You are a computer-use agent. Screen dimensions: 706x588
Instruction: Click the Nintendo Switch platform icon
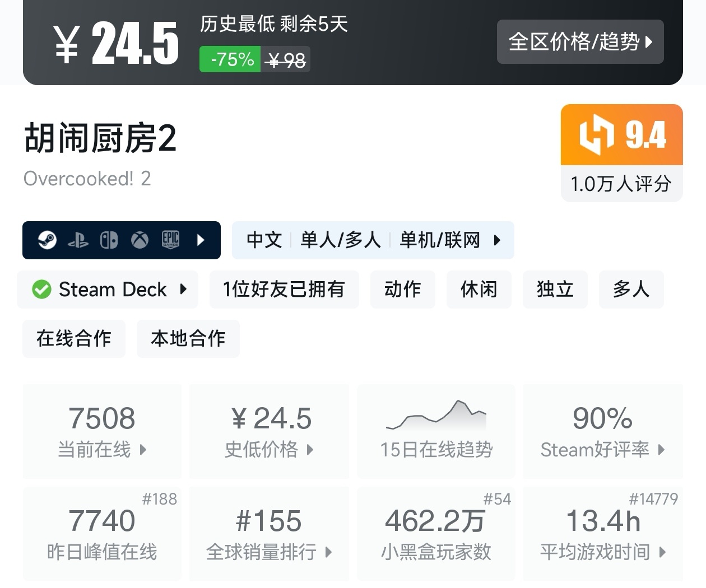(x=109, y=240)
